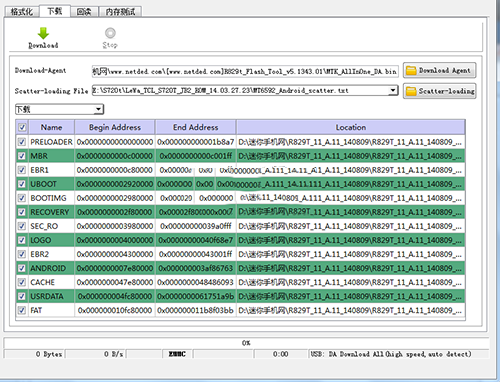Click the End Address column header
The image size is (500, 382).
[195, 127]
